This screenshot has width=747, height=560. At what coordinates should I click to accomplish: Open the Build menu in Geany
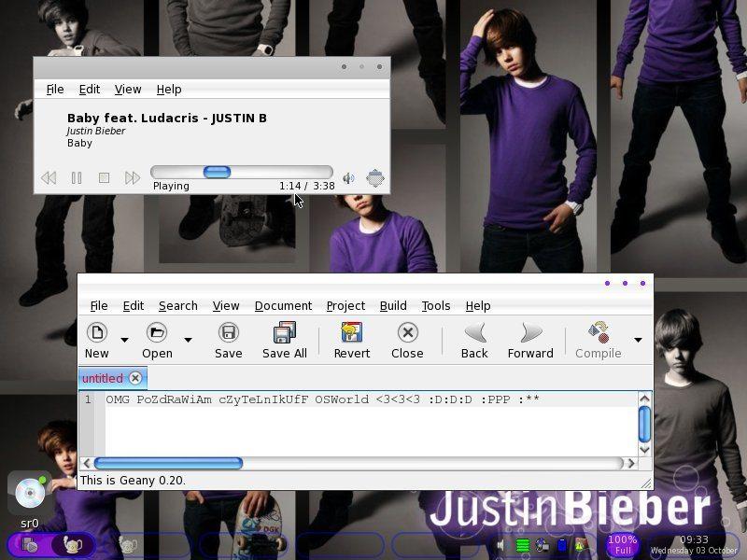(x=392, y=305)
